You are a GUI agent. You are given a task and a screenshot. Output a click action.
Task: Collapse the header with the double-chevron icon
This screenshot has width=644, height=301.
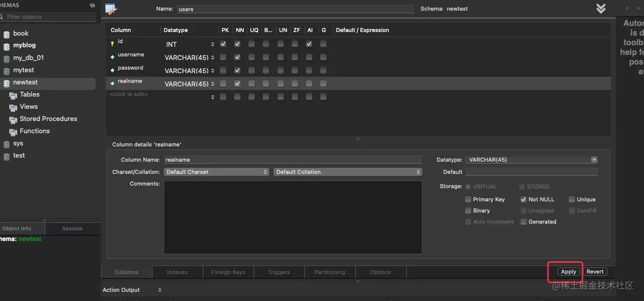(x=601, y=8)
